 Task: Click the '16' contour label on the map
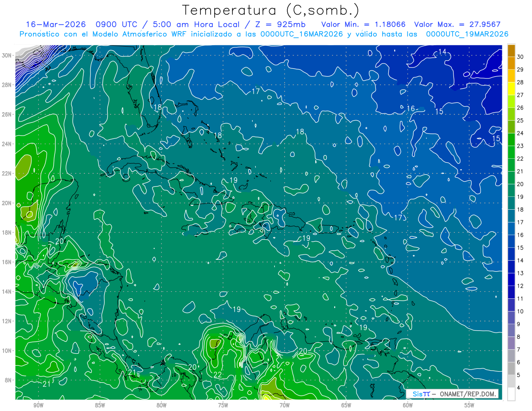(x=411, y=108)
